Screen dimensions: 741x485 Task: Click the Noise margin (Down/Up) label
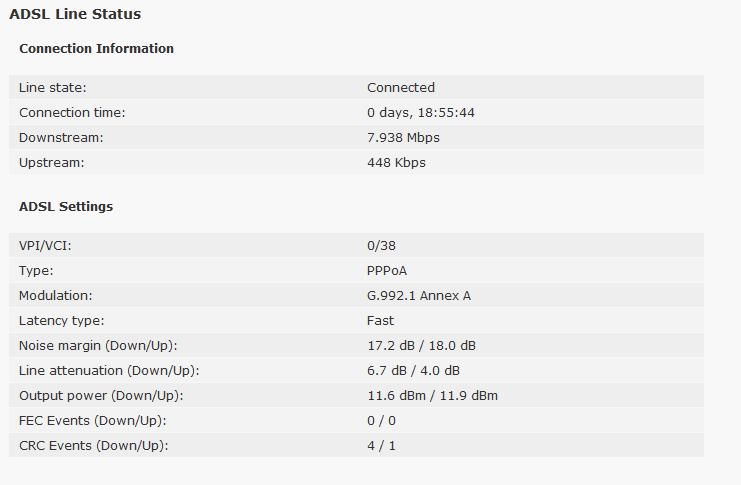coord(98,346)
